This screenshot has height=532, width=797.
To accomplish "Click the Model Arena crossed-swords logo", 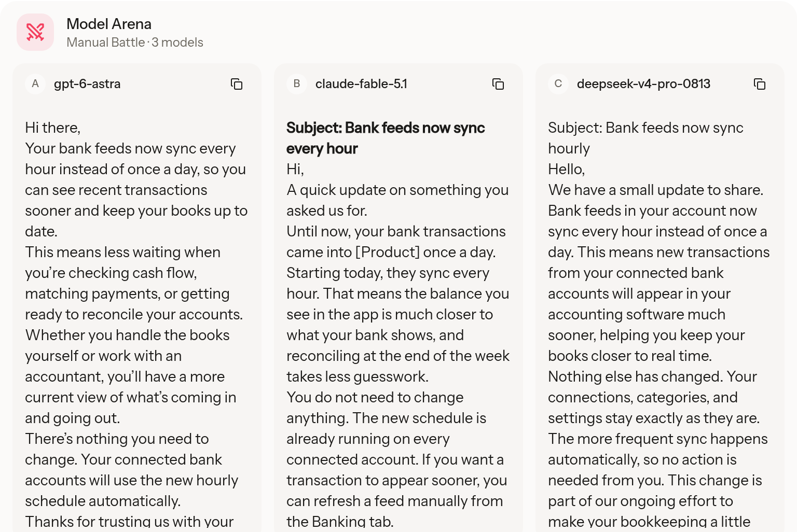I will 35,32.
